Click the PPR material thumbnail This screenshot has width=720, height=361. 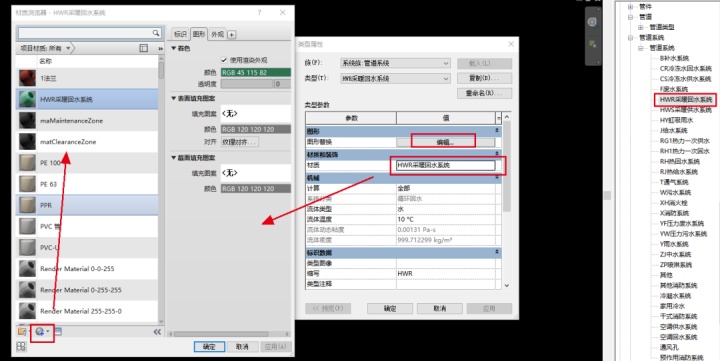click(27, 205)
